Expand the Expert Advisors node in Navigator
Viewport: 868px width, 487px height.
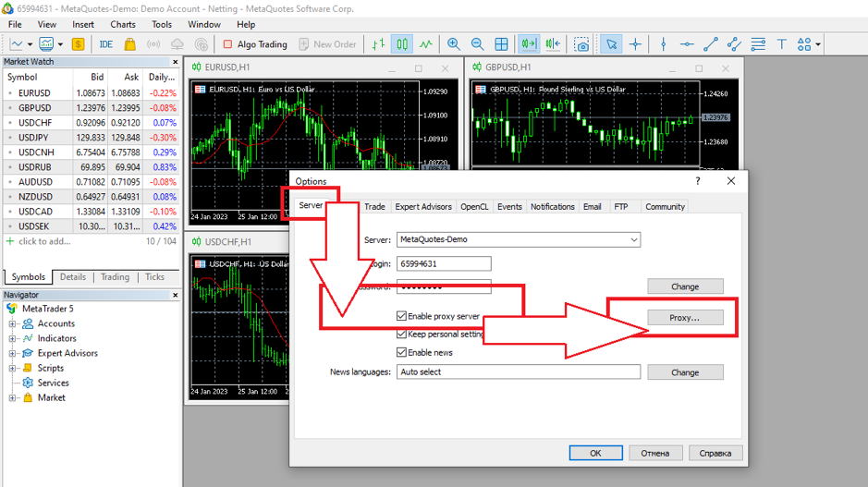[12, 353]
